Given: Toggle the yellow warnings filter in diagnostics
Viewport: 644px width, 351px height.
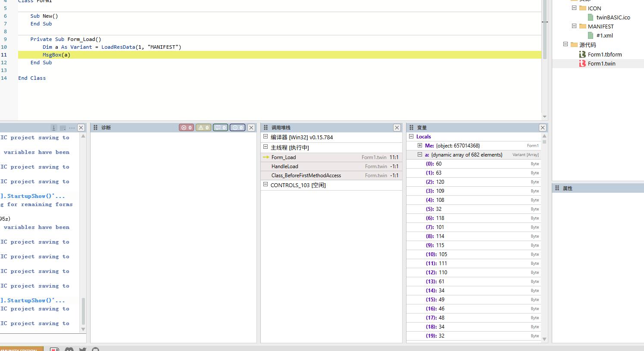Looking at the screenshot, I should (x=203, y=128).
